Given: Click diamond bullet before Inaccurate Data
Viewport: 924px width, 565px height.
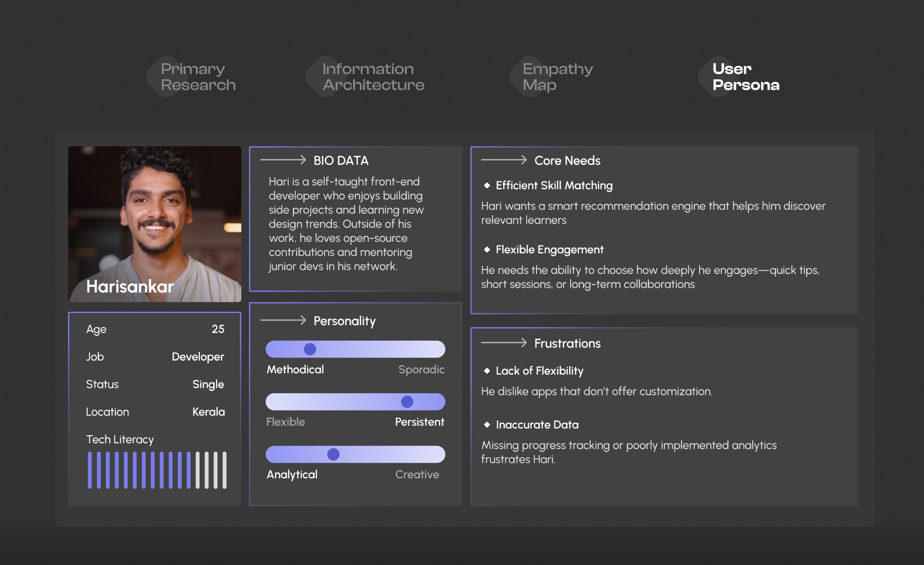Looking at the screenshot, I should click(487, 425).
